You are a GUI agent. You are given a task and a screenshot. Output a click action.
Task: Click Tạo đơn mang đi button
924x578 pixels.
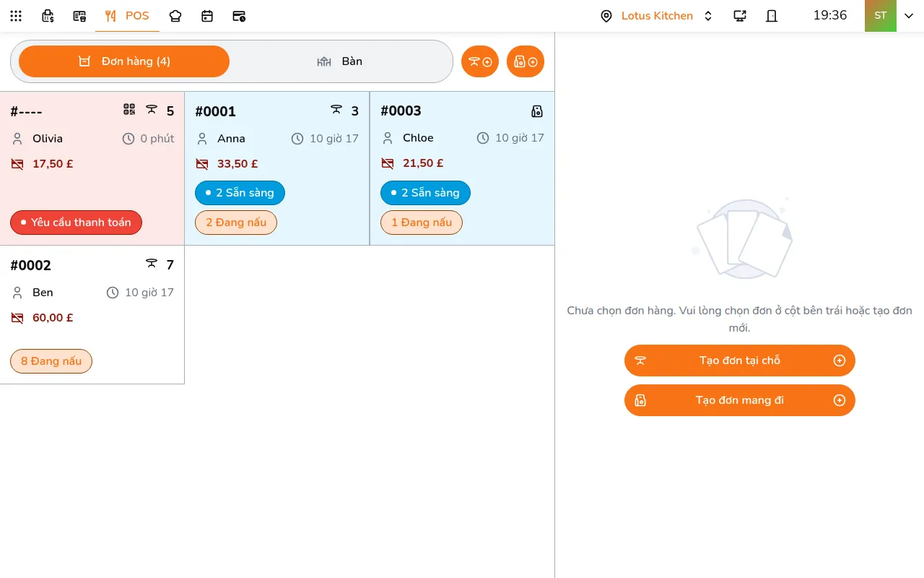(x=740, y=400)
